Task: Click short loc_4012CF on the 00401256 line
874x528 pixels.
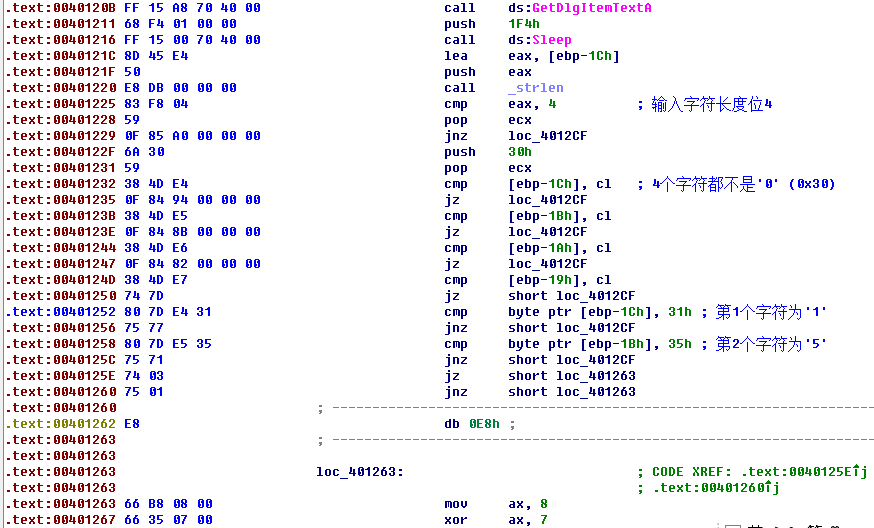Action: (571, 328)
